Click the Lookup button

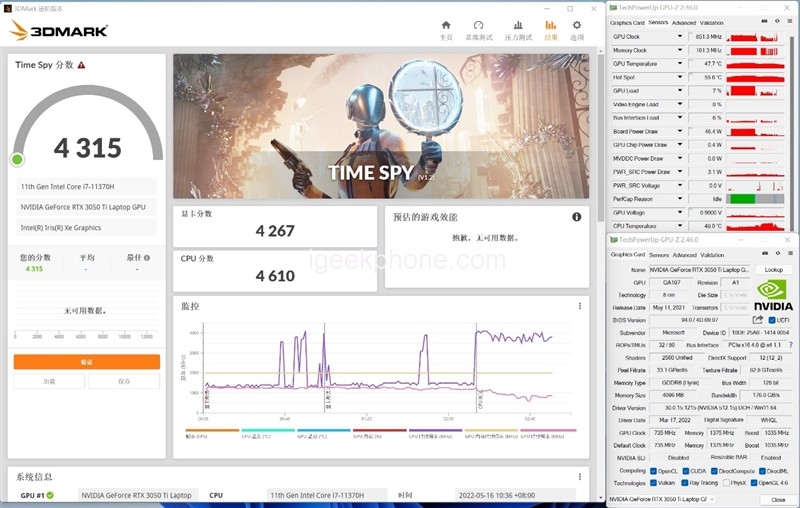click(773, 270)
